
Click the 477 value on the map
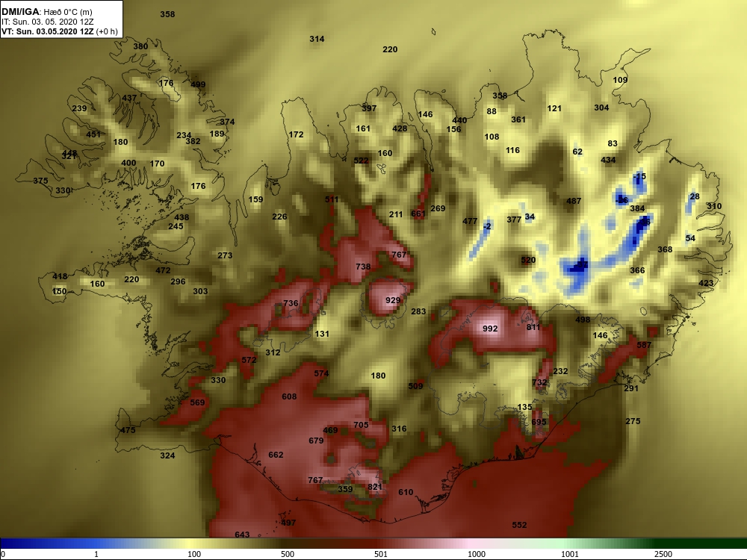click(470, 221)
